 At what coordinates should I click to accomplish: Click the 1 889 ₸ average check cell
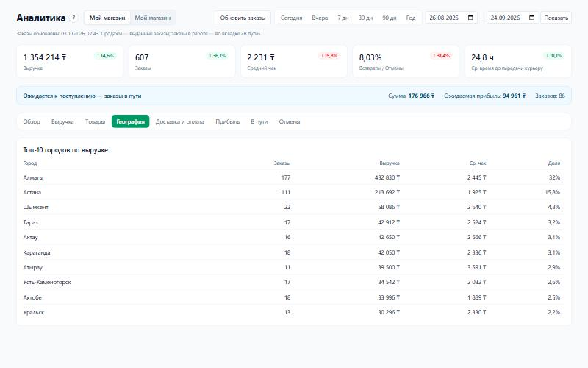pos(476,297)
